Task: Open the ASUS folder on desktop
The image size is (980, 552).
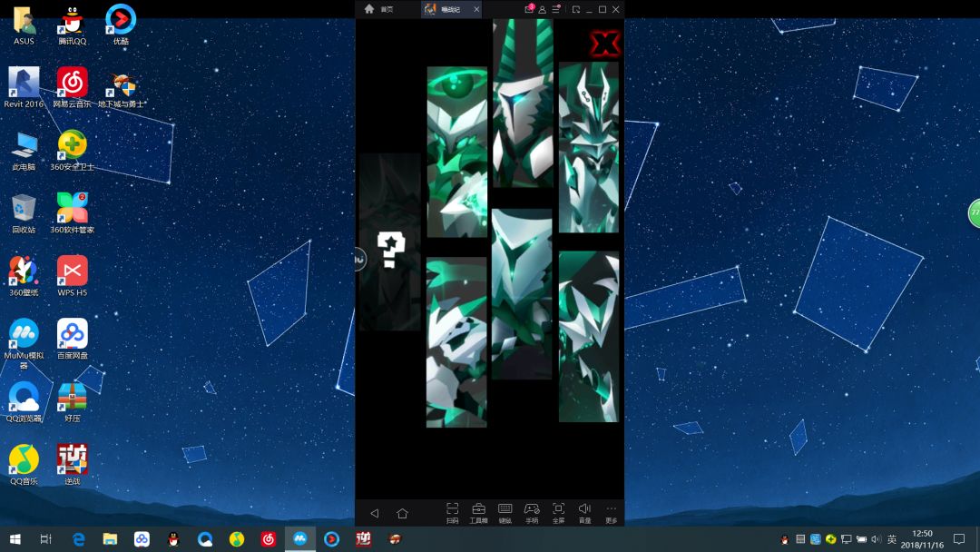Action: click(24, 25)
